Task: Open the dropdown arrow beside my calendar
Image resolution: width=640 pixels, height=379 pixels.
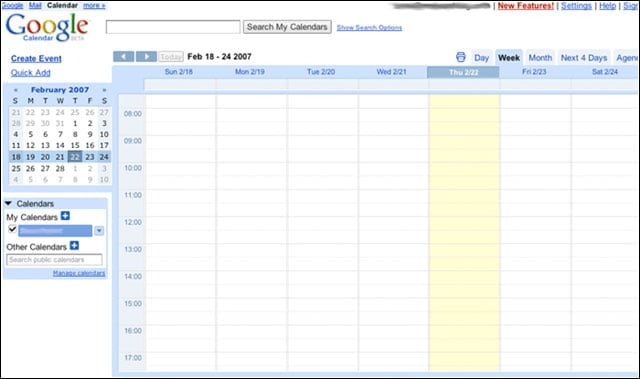Action: [99, 231]
